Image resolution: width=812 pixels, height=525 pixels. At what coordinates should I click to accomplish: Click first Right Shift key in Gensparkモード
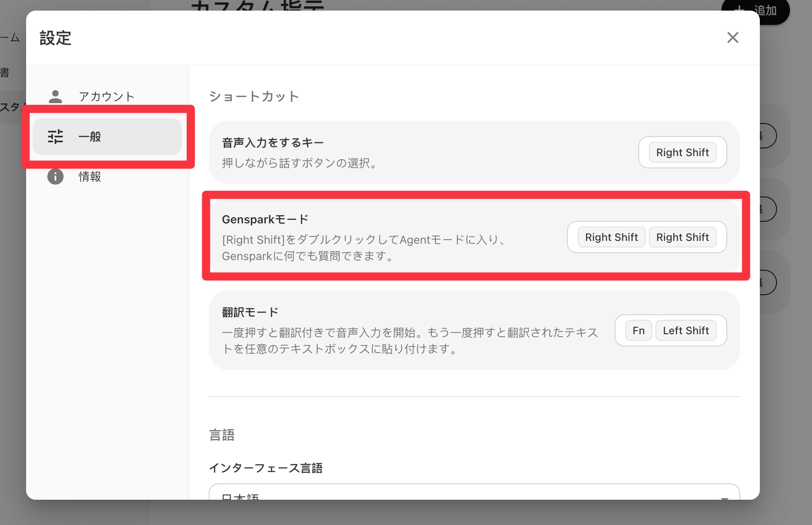(x=611, y=237)
